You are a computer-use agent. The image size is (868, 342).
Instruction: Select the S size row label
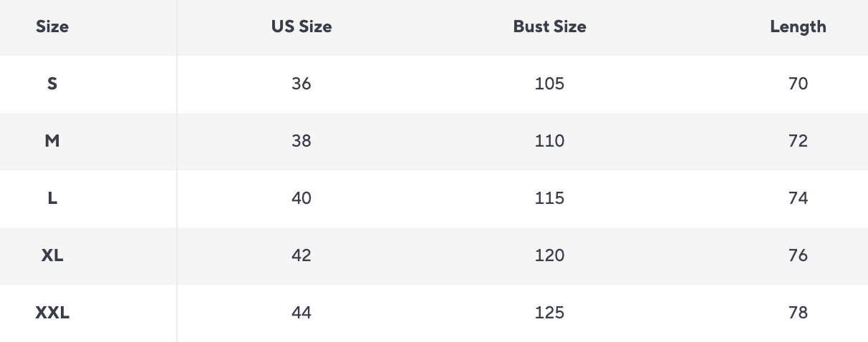coord(52,84)
